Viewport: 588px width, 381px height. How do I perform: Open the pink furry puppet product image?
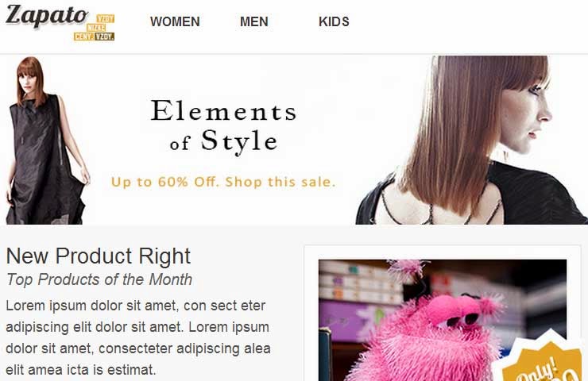pos(443,321)
